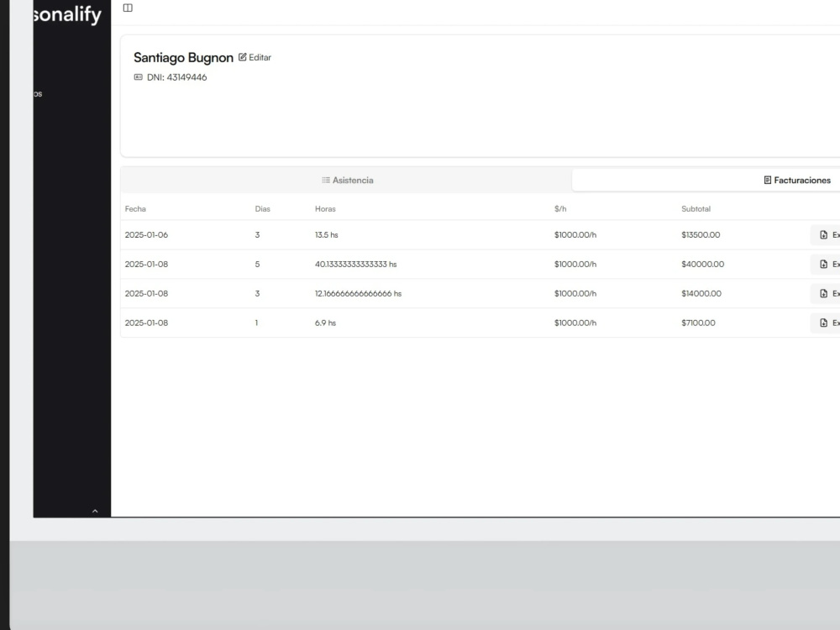The height and width of the screenshot is (630, 840).
Task: Click the Dias value 5 cell
Action: click(x=257, y=264)
